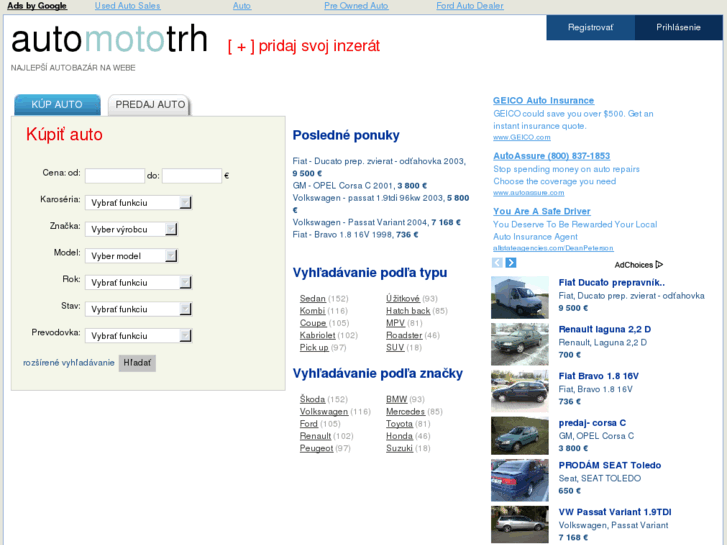
Task: Browse Mercedes brand listings
Action: (x=405, y=411)
